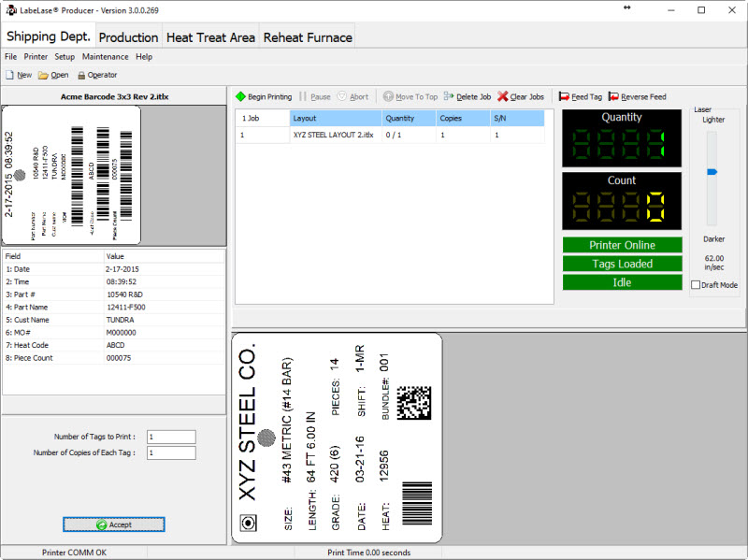
Task: Click the 8: Piece Count field label
Action: click(x=29, y=358)
